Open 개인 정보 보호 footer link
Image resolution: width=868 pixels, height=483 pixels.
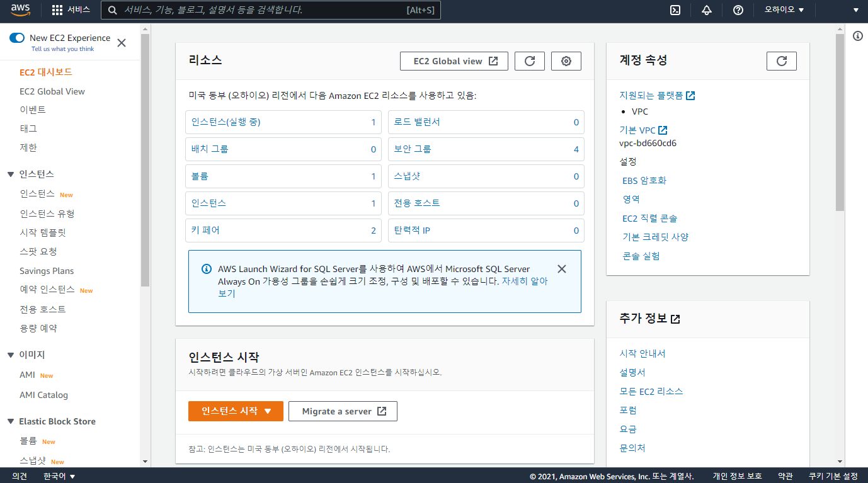click(737, 476)
